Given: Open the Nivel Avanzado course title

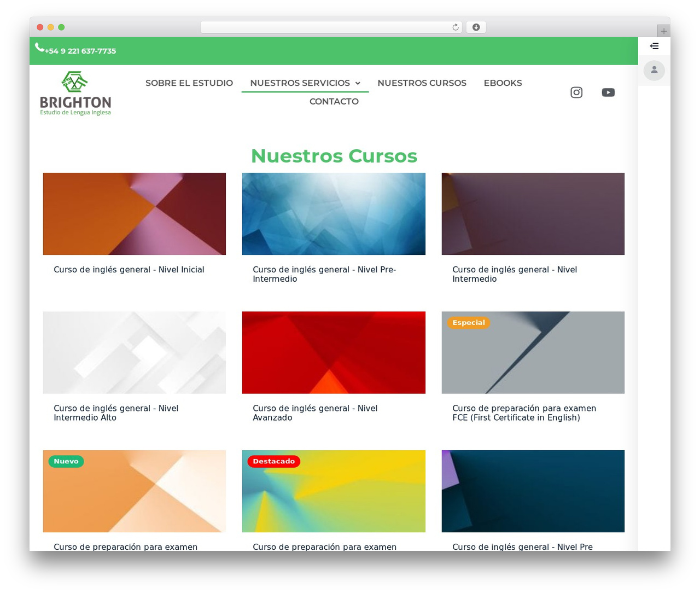Looking at the screenshot, I should click(x=315, y=413).
